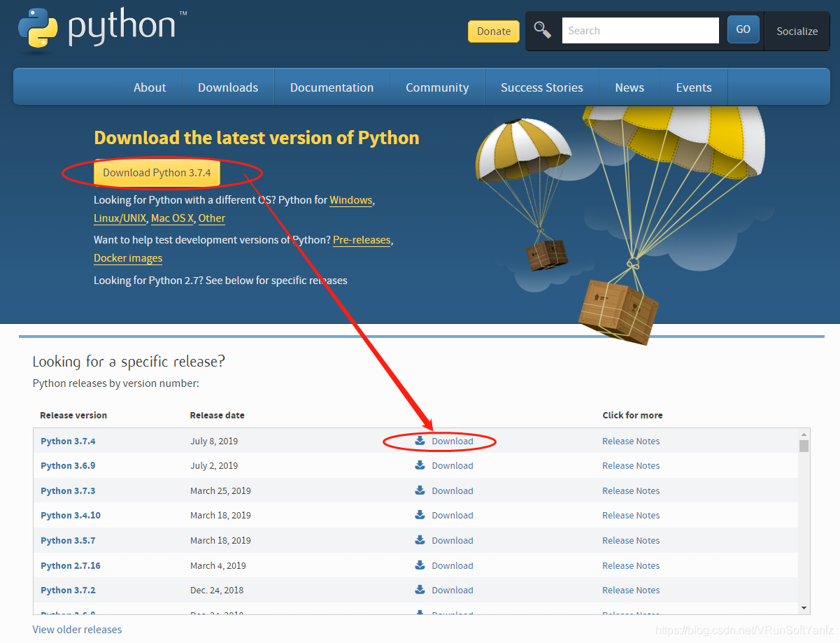840x643 pixels.
Task: Open Release Notes for Python 3.7.3
Action: click(x=631, y=490)
